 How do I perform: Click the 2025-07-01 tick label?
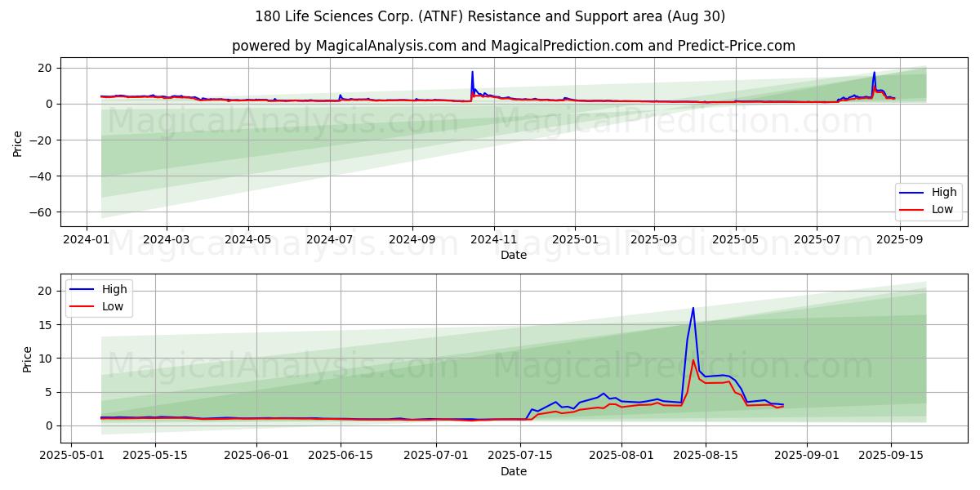[435, 457]
